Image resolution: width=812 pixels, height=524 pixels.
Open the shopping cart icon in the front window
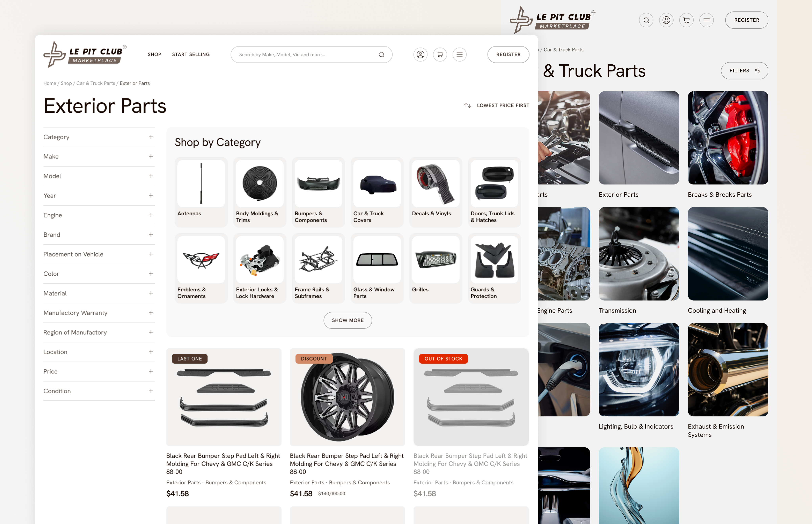[440, 54]
